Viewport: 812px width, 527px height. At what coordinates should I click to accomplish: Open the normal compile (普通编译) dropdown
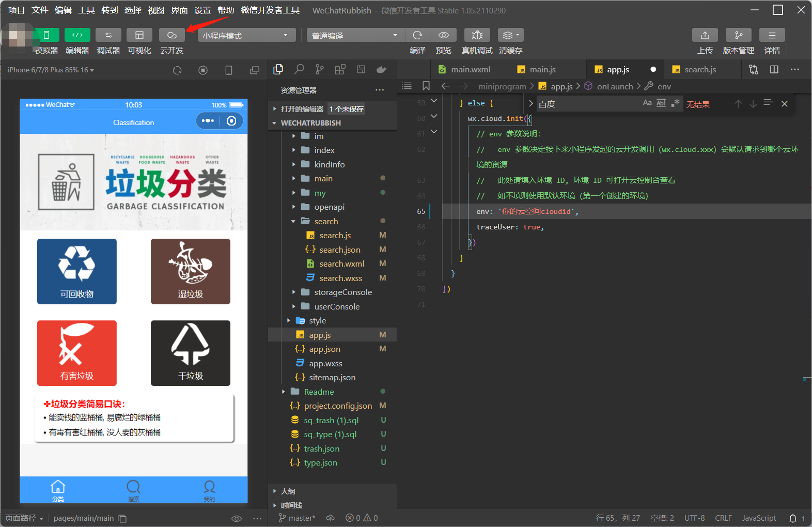[x=354, y=36]
